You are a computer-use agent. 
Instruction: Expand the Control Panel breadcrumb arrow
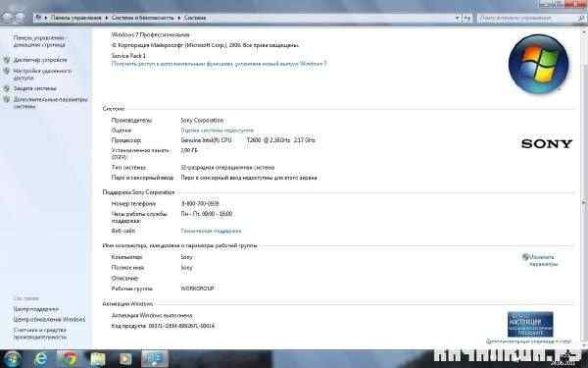tap(107, 18)
